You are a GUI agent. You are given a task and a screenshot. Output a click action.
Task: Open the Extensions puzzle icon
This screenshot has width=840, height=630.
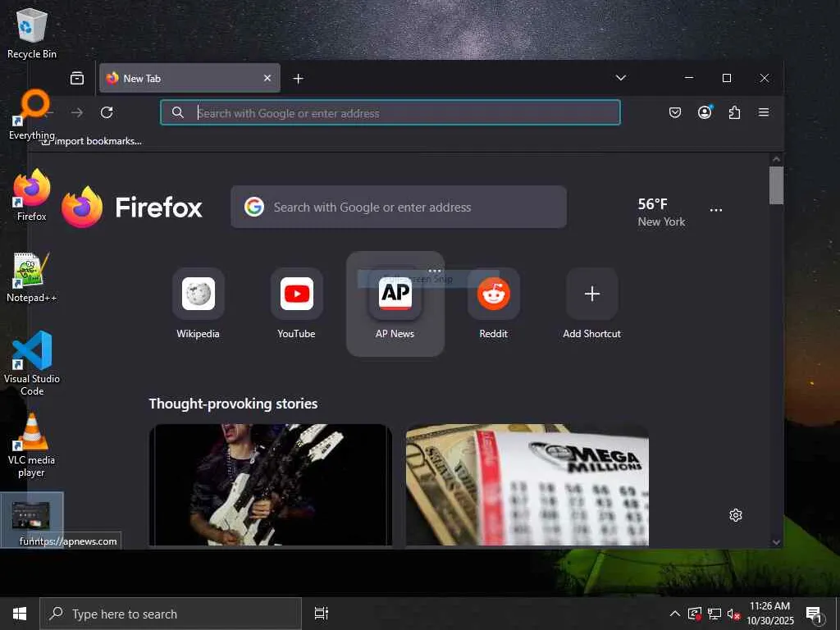coord(734,112)
